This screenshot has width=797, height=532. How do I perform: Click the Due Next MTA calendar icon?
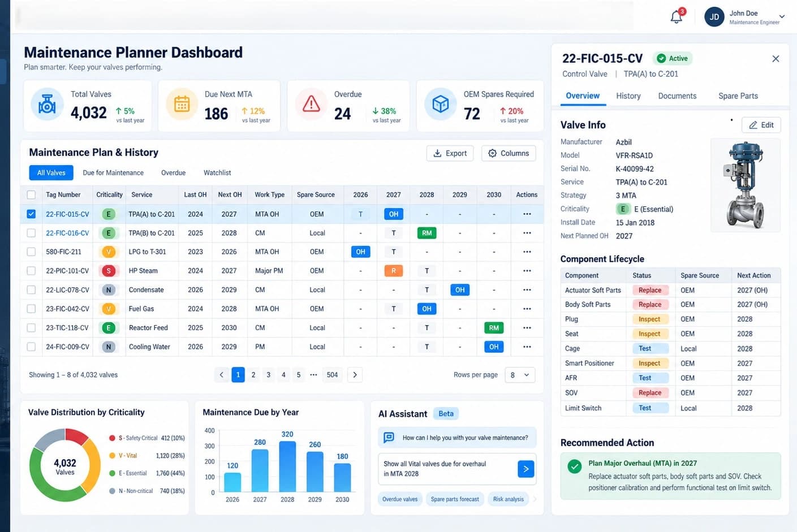[x=182, y=104]
